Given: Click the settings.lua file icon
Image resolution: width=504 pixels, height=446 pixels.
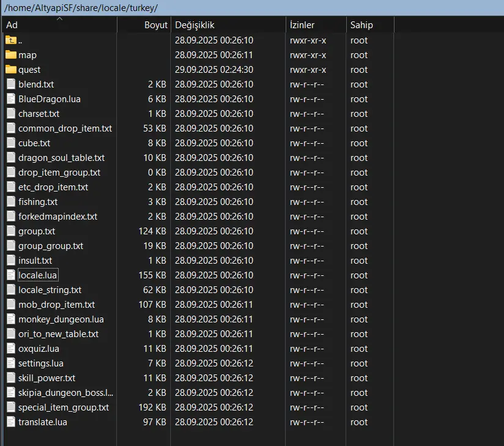Looking at the screenshot, I should [x=11, y=363].
